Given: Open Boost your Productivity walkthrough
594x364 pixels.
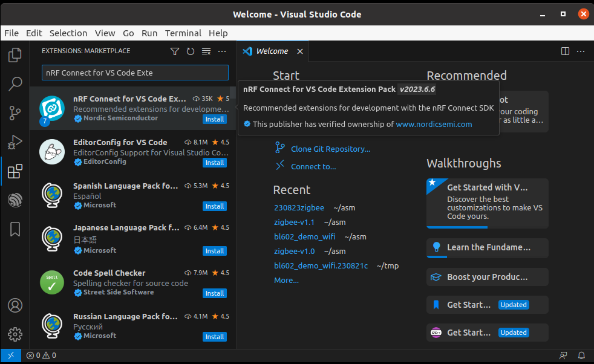Looking at the screenshot, I should pos(487,277).
